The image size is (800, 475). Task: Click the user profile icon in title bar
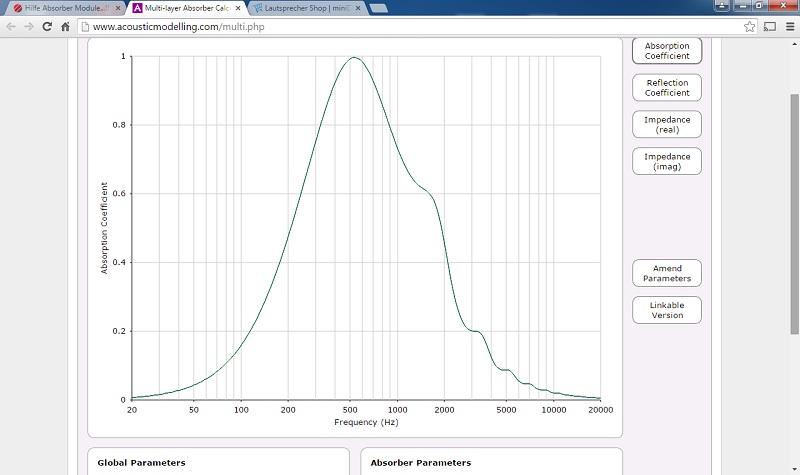pyautogui.click(x=723, y=6)
